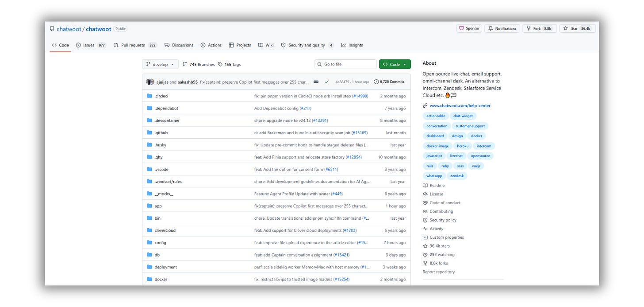644x307 pixels.
Task: Open the 6,726 Commits history
Action: click(389, 82)
